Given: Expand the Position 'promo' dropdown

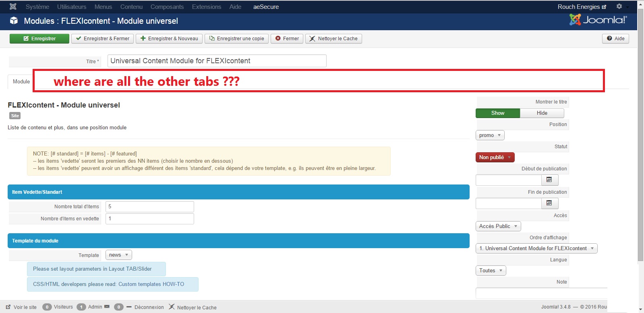Looking at the screenshot, I should tap(490, 135).
